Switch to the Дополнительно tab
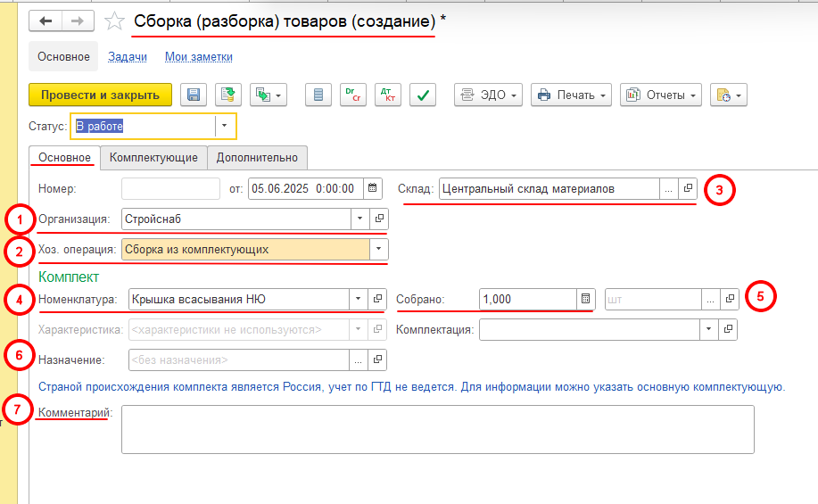The width and height of the screenshot is (818, 504). coord(257,158)
